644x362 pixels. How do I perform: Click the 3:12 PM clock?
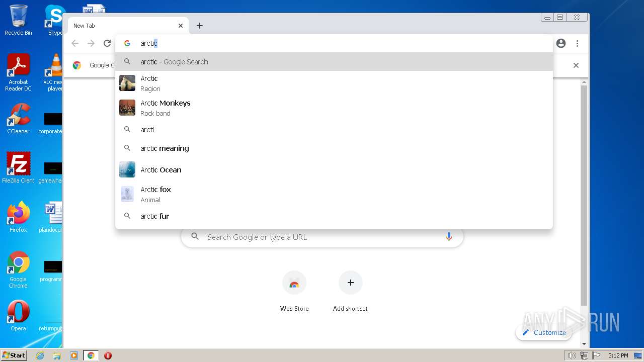[x=618, y=355]
